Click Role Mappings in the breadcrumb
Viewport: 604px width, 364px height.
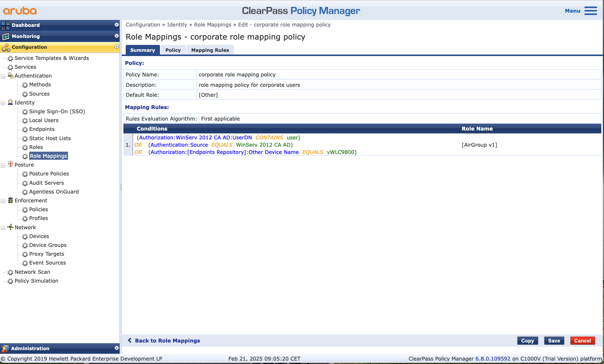point(213,25)
